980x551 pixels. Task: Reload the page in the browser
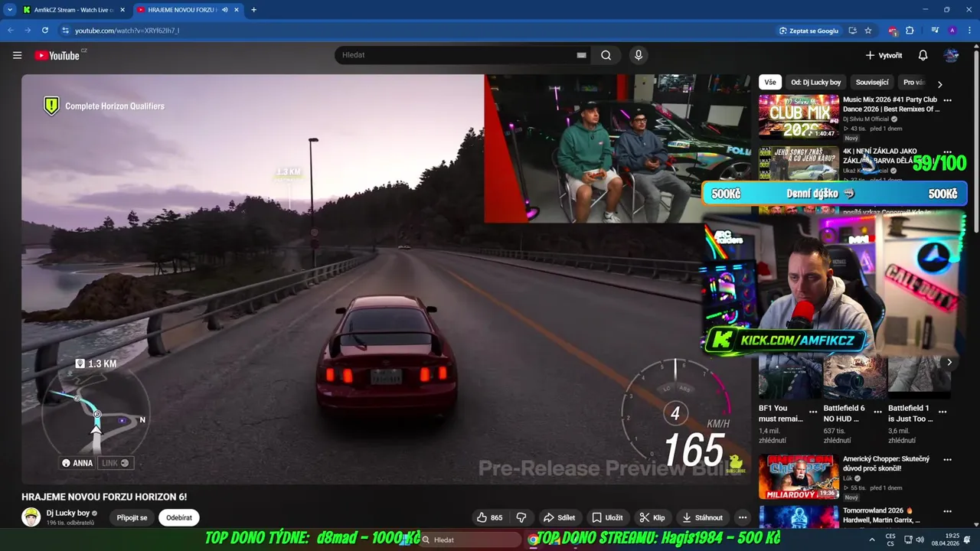(x=45, y=31)
